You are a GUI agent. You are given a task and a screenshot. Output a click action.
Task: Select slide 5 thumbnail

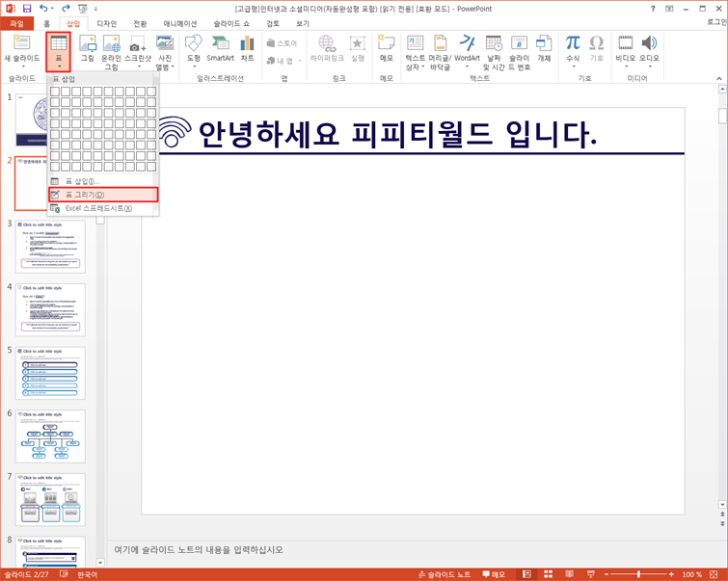pos(50,373)
